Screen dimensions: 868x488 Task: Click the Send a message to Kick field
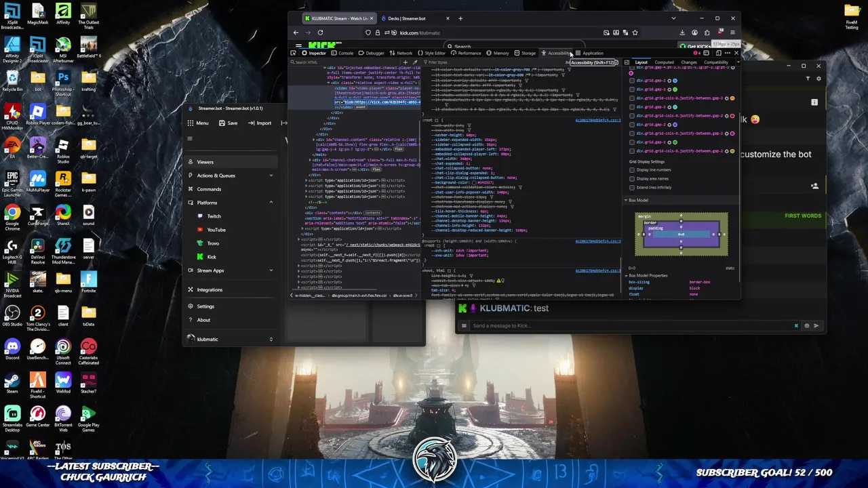[631, 326]
